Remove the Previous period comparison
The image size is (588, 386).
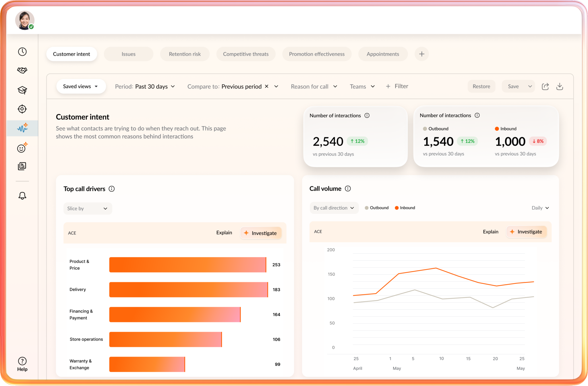coord(266,86)
